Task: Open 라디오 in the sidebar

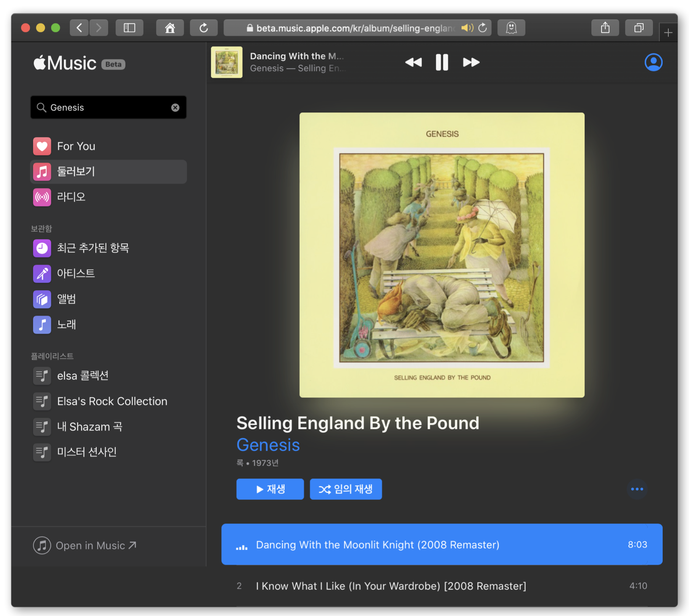Action: [x=108, y=197]
